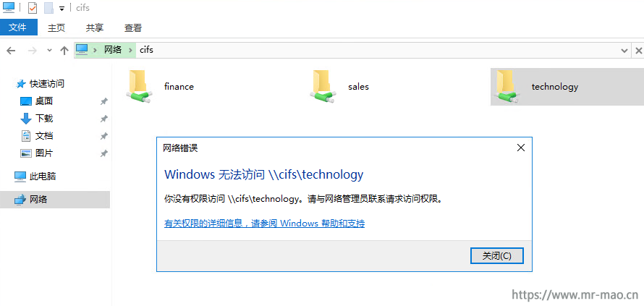Image resolution: width=644 pixels, height=306 pixels.
Task: Select the technology network share folder icon
Action: [x=507, y=87]
